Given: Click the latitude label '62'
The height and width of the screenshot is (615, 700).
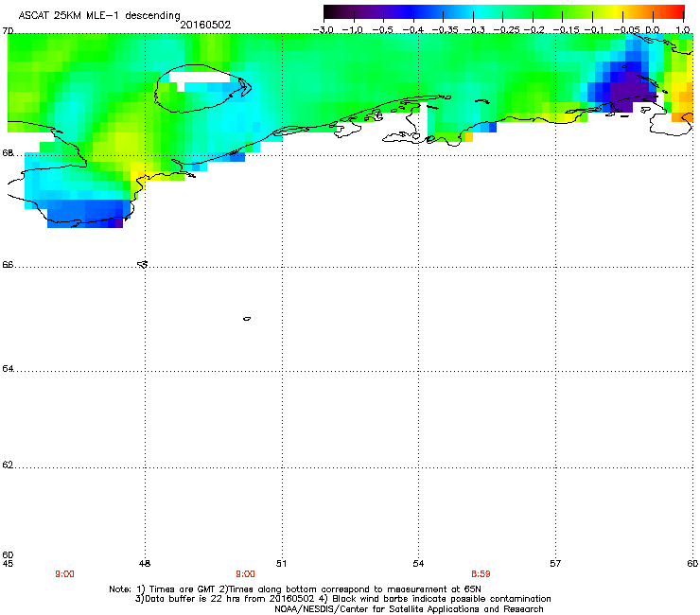Looking at the screenshot, I should [x=8, y=465].
